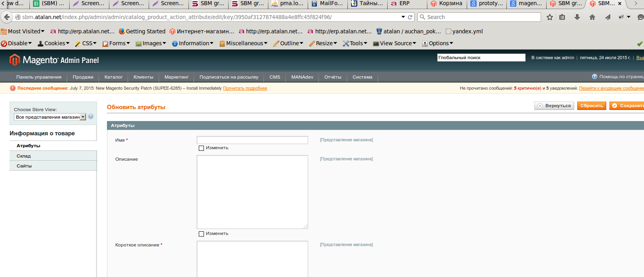
Task: Open URL bar history dropdown arrow
Action: [403, 17]
